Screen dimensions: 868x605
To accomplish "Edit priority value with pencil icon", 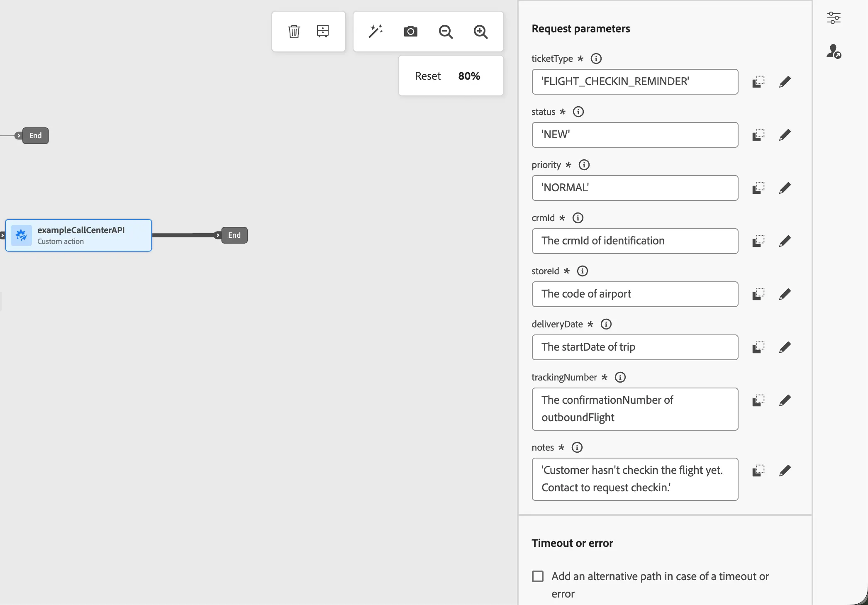I will pyautogui.click(x=785, y=188).
